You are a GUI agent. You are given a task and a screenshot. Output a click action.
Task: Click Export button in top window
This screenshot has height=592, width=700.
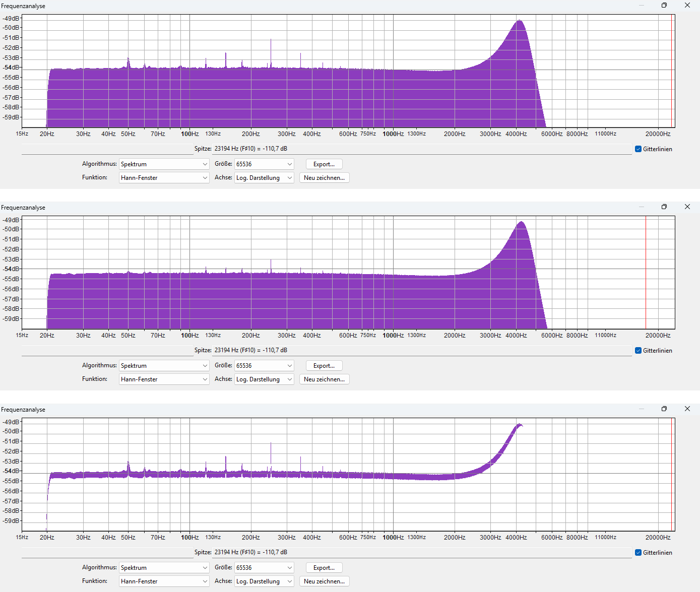coord(324,164)
